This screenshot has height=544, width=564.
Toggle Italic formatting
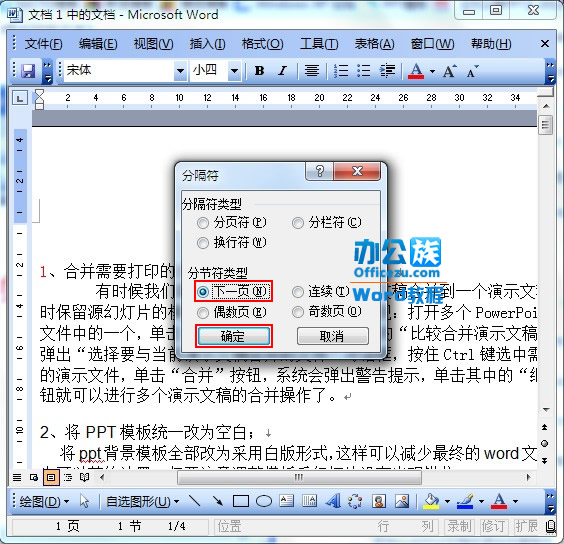(282, 71)
